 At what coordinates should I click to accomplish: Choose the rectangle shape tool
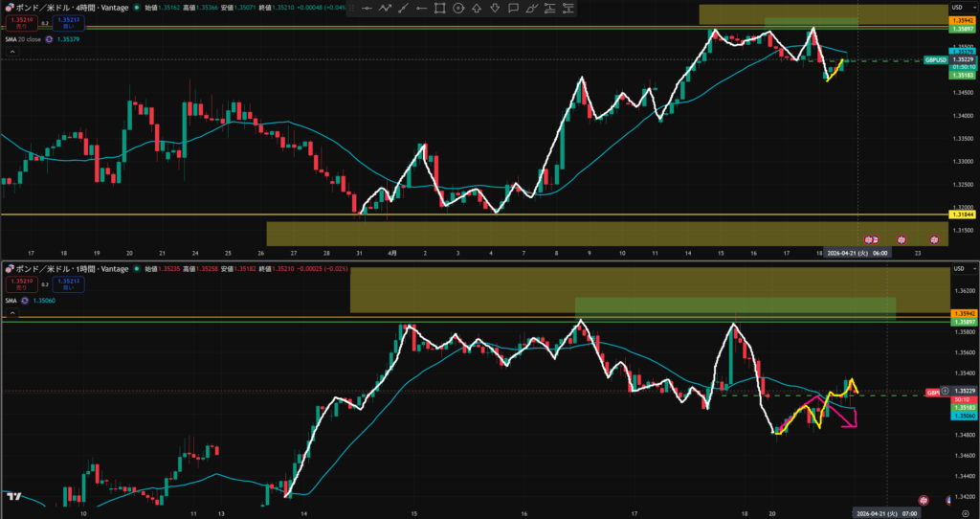[x=439, y=9]
